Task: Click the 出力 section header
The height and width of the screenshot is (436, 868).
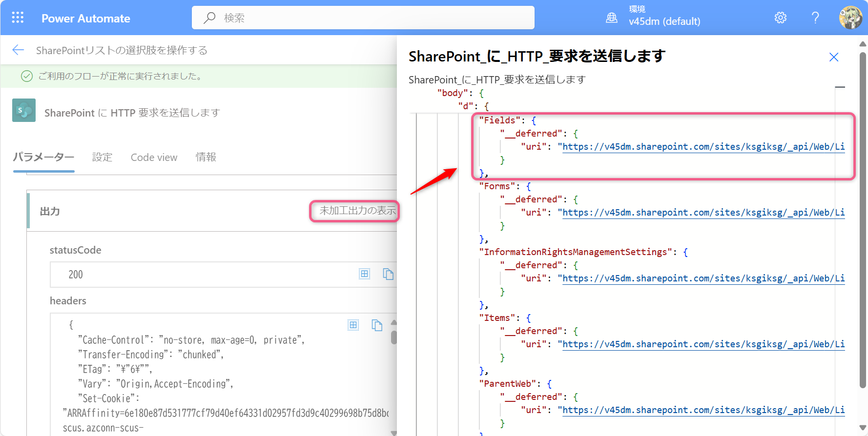Action: pyautogui.click(x=50, y=211)
